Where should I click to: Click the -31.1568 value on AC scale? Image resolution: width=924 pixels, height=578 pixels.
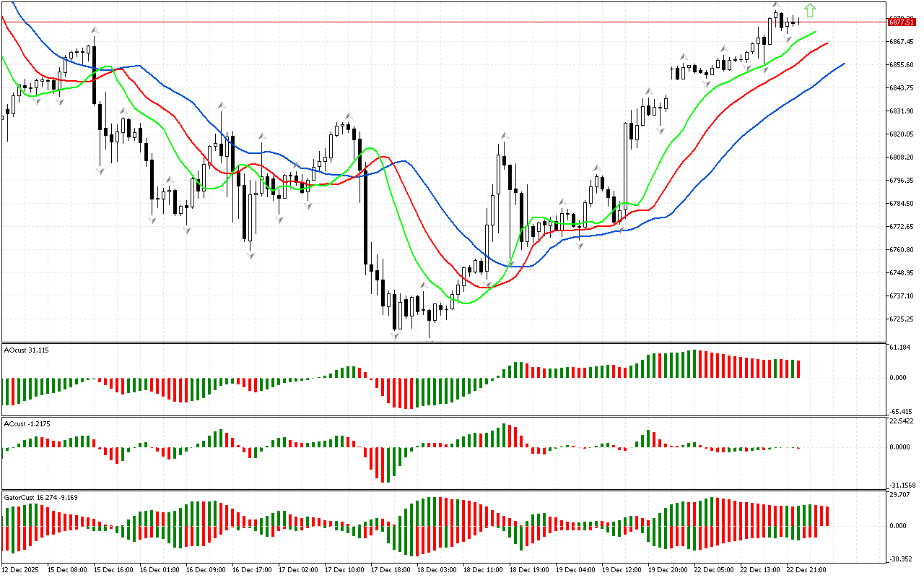902,485
